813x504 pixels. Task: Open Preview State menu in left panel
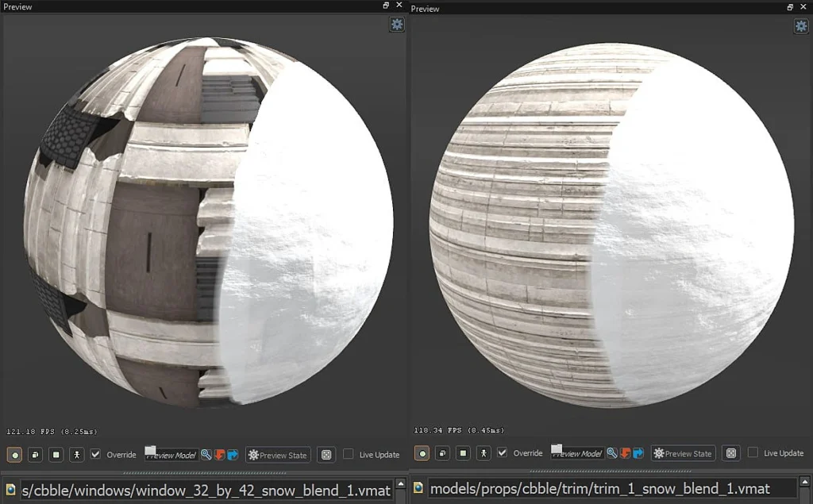278,455
